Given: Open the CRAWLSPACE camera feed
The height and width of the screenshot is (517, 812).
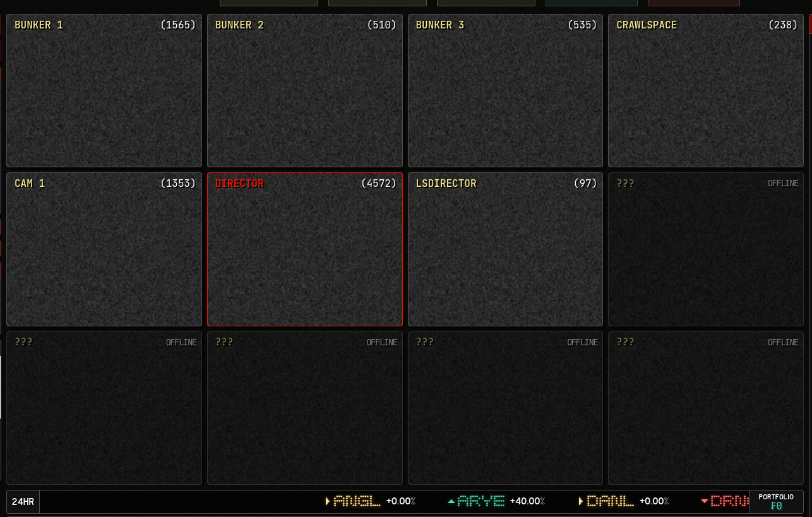Looking at the screenshot, I should 706,91.
